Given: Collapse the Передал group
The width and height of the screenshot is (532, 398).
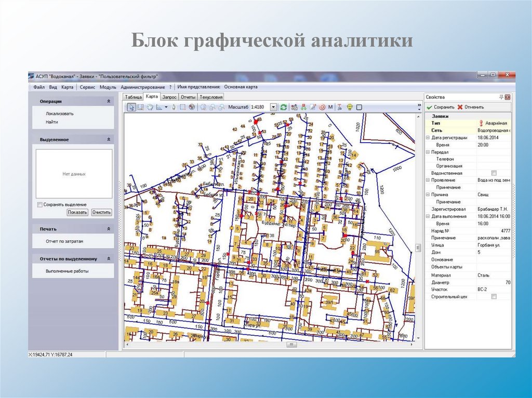Looking at the screenshot, I should (x=428, y=152).
